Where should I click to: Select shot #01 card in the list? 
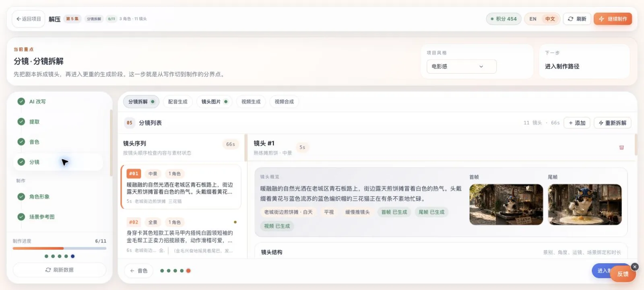(181, 187)
